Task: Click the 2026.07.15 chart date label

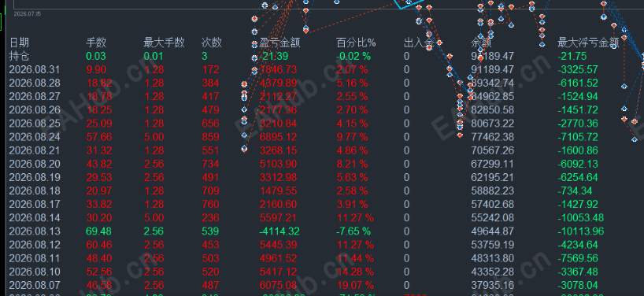Action: (x=27, y=14)
